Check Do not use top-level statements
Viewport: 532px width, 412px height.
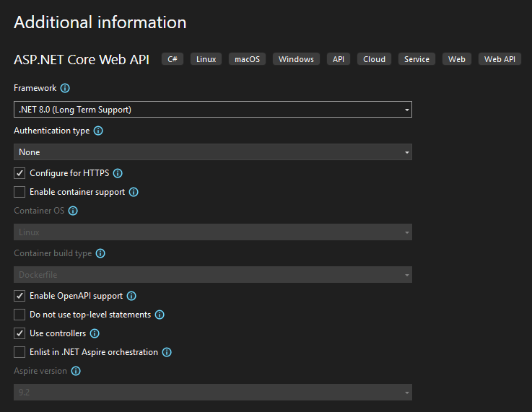(19, 315)
